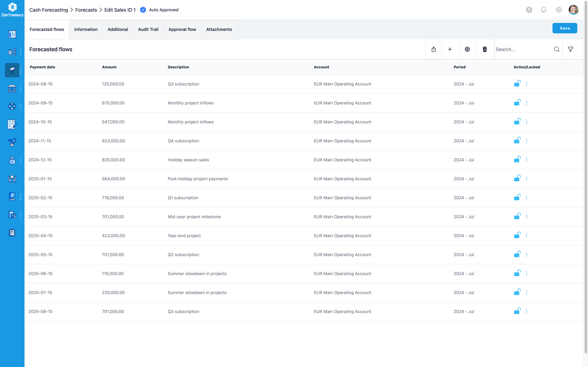Viewport: 588px width, 367px height.
Task: Open table settings gear icon
Action: 467,49
